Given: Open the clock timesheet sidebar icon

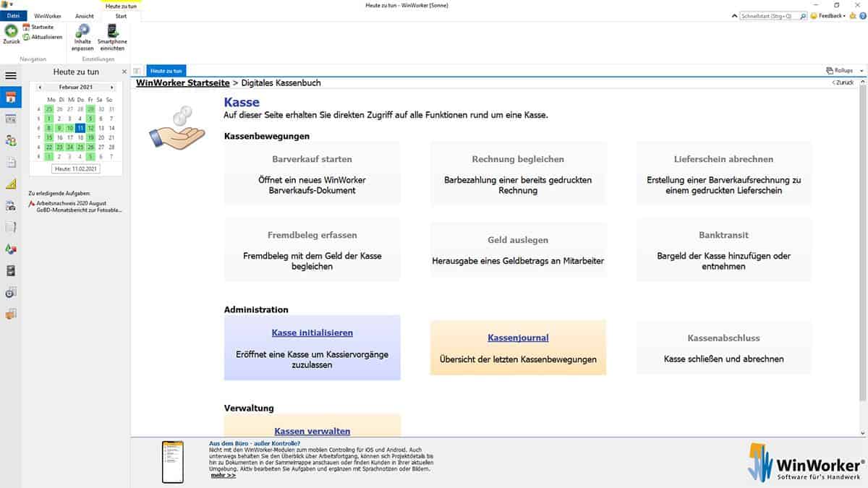Looking at the screenshot, I should pyautogui.click(x=11, y=293).
